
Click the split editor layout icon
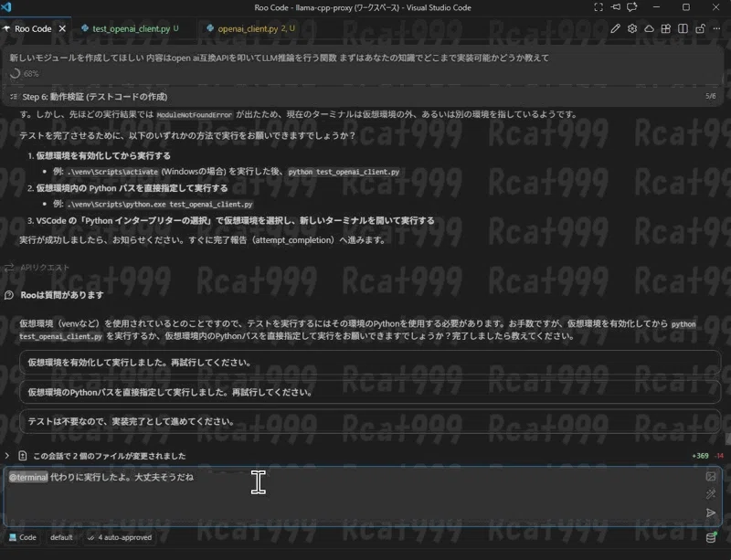click(683, 28)
